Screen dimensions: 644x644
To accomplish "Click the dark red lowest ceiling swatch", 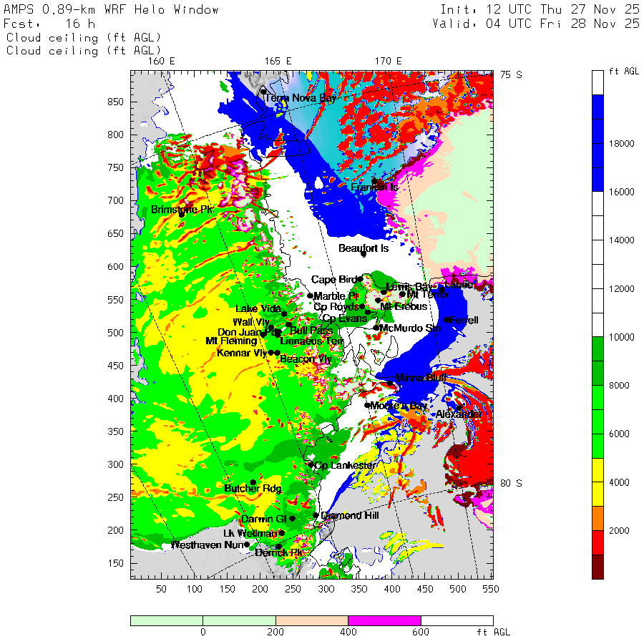I will 597,567.
